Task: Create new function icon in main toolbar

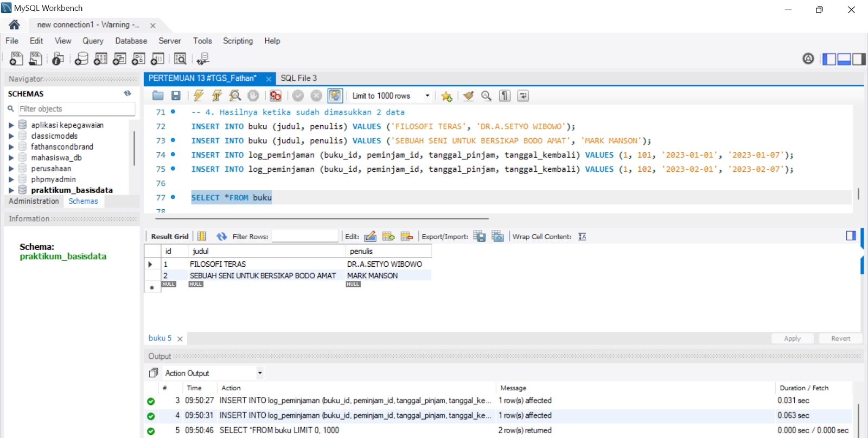Action: (x=157, y=59)
